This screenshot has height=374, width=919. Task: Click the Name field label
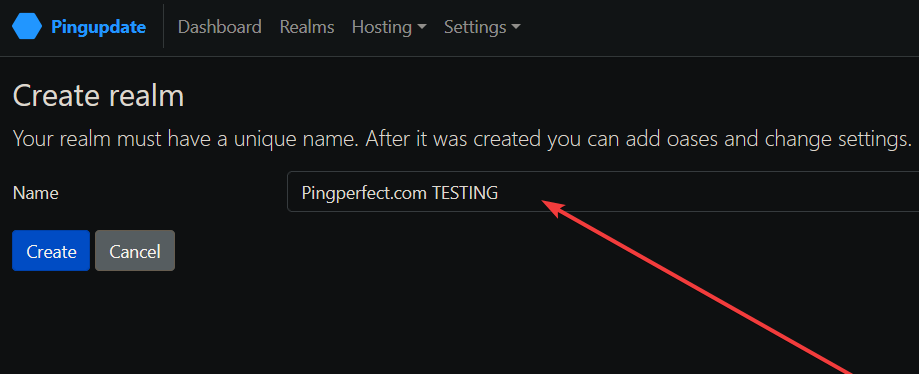click(x=36, y=193)
